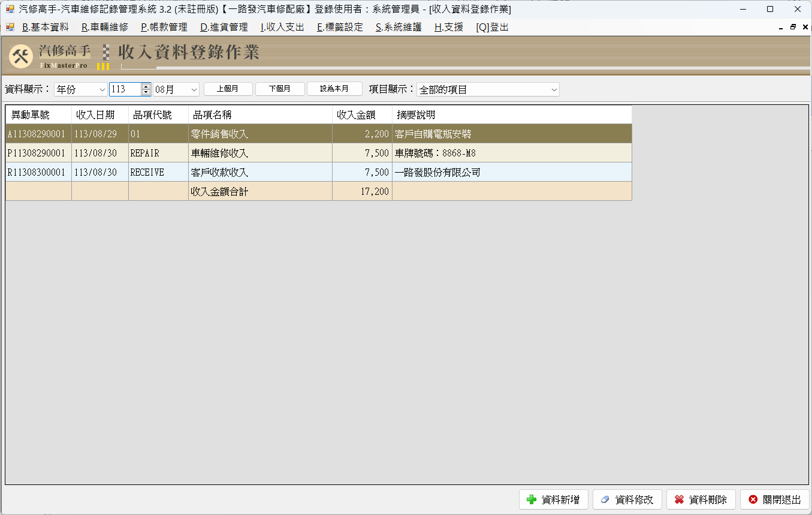Click the red X icon on 資料刪除
This screenshot has width=812, height=515.
point(679,499)
